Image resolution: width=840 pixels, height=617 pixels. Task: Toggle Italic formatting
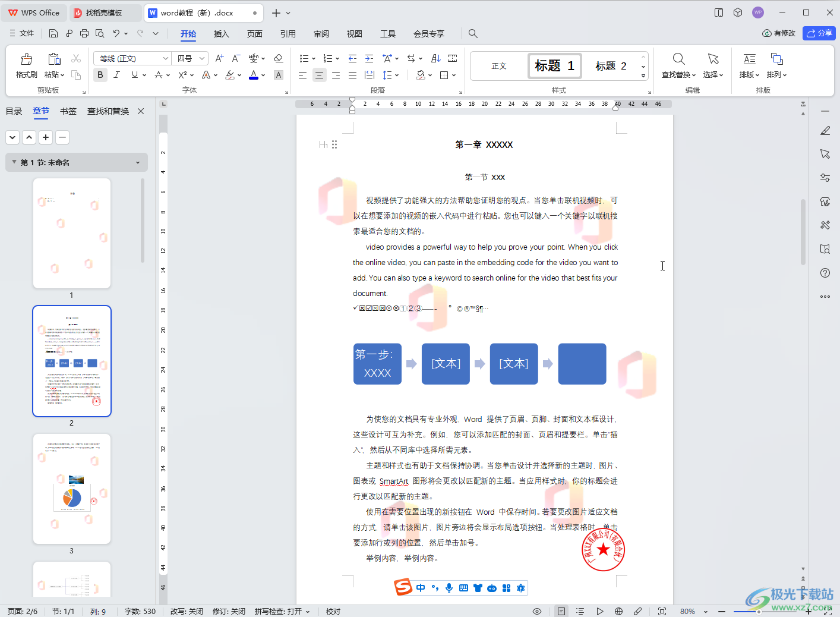point(116,75)
